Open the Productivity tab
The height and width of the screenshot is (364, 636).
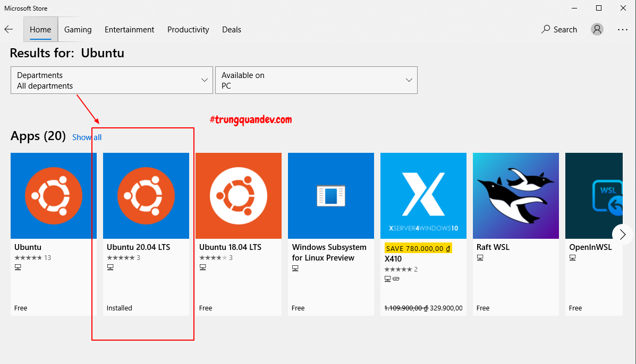point(188,30)
